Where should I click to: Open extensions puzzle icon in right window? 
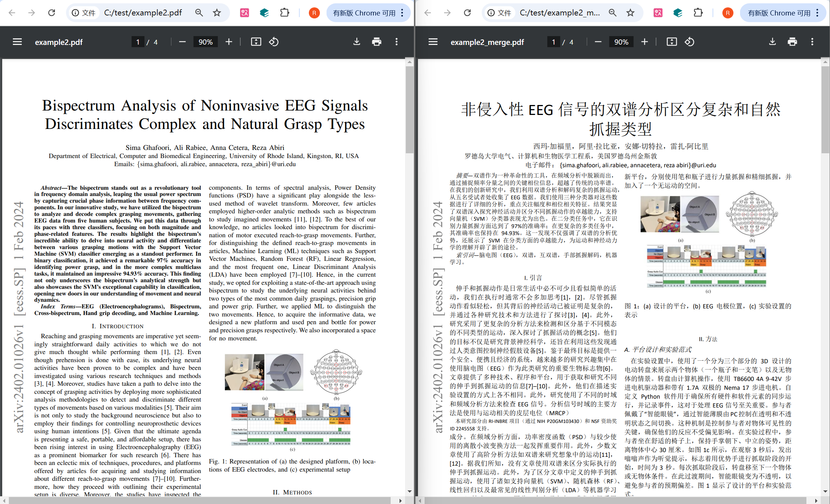(698, 13)
